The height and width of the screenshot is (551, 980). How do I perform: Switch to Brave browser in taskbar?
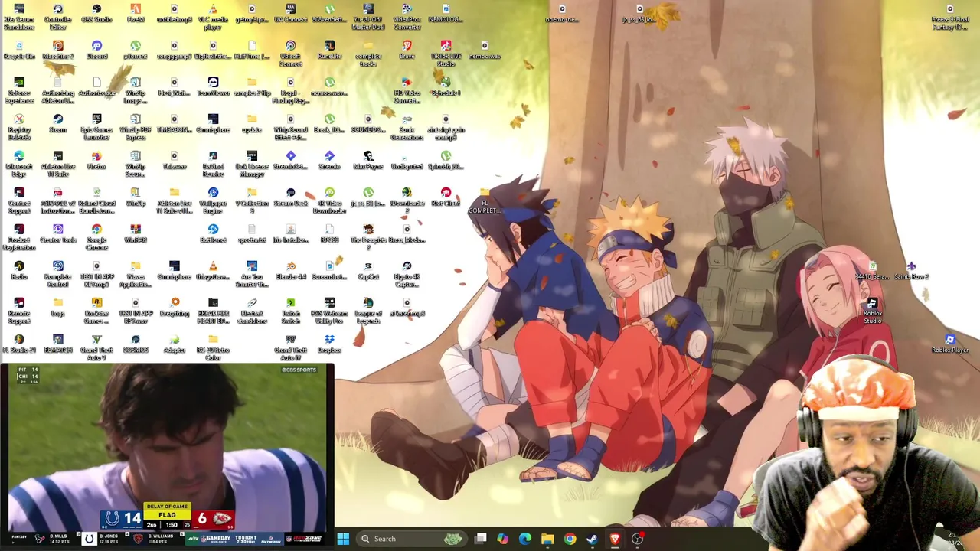[614, 539]
